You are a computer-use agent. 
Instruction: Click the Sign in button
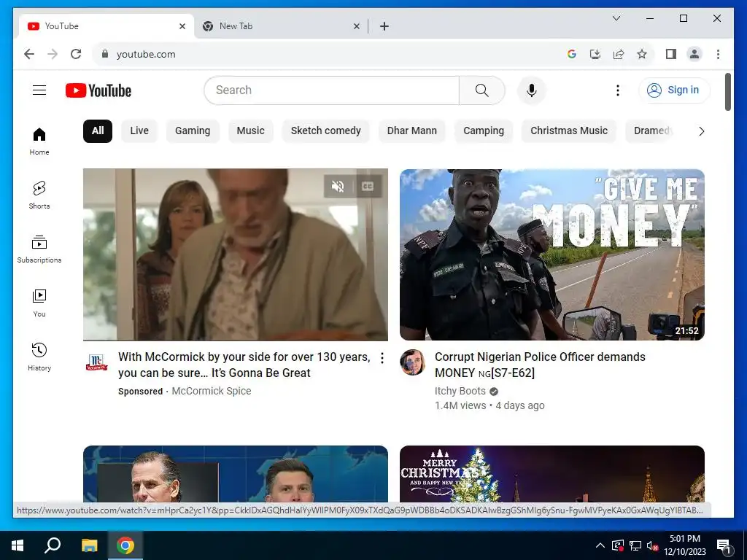point(673,90)
